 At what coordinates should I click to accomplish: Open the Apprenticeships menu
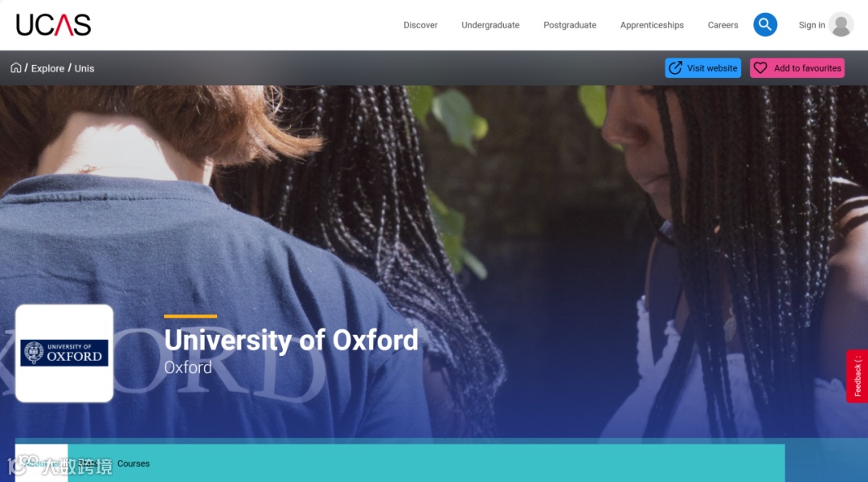[652, 25]
